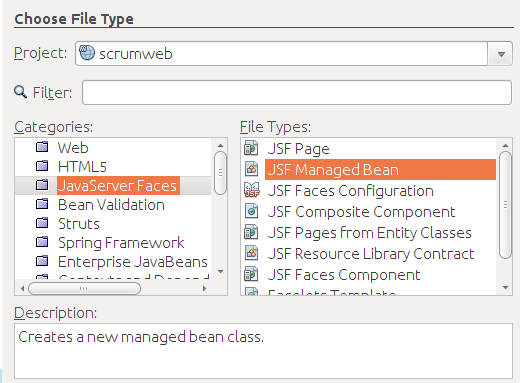The width and height of the screenshot is (520, 383).
Task: Click the Web category folder icon
Action: pyautogui.click(x=42, y=147)
